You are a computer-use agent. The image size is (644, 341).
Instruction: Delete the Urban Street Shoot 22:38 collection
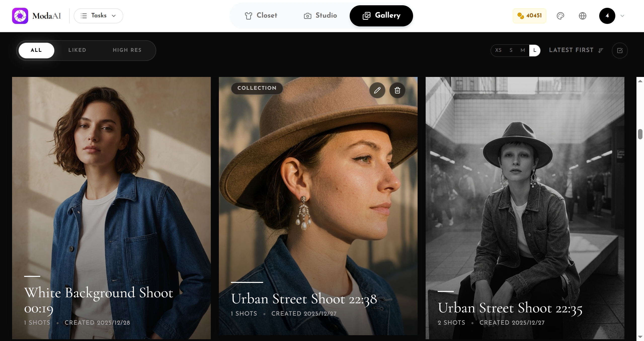[x=397, y=90]
